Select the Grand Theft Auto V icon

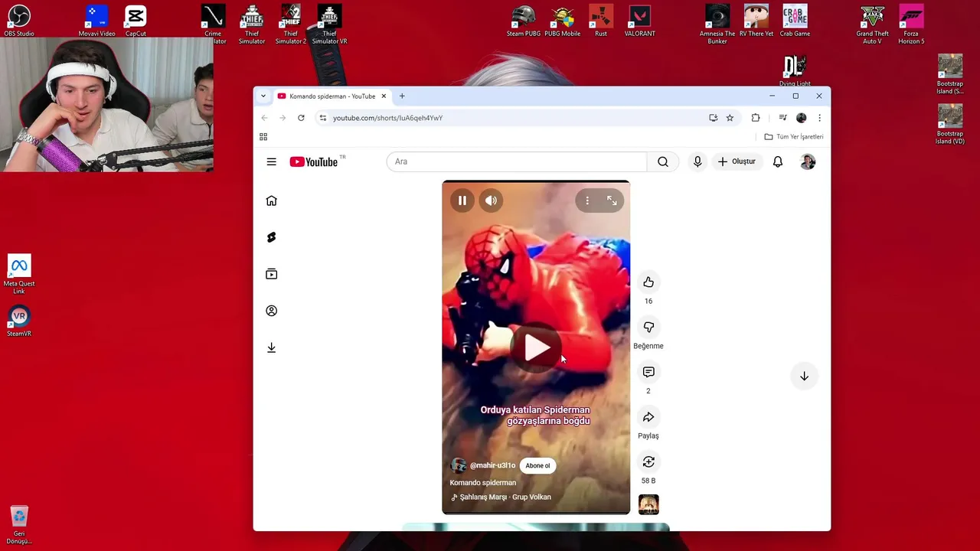coord(872,24)
